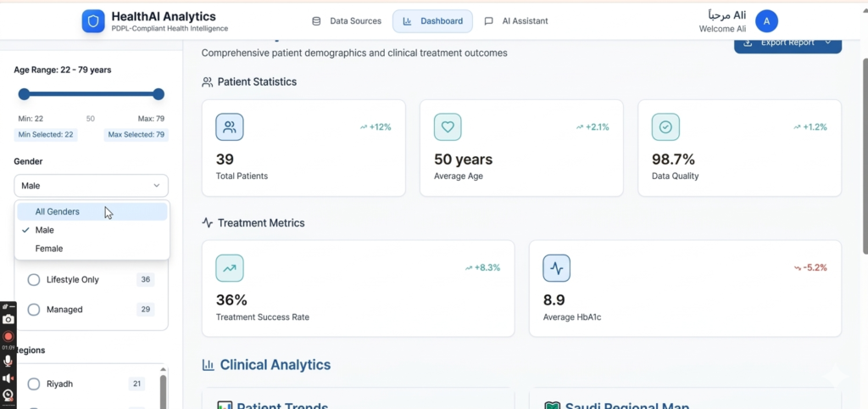Viewport: 868px width, 409px height.
Task: Click the Data Sources database icon
Action: tap(317, 21)
